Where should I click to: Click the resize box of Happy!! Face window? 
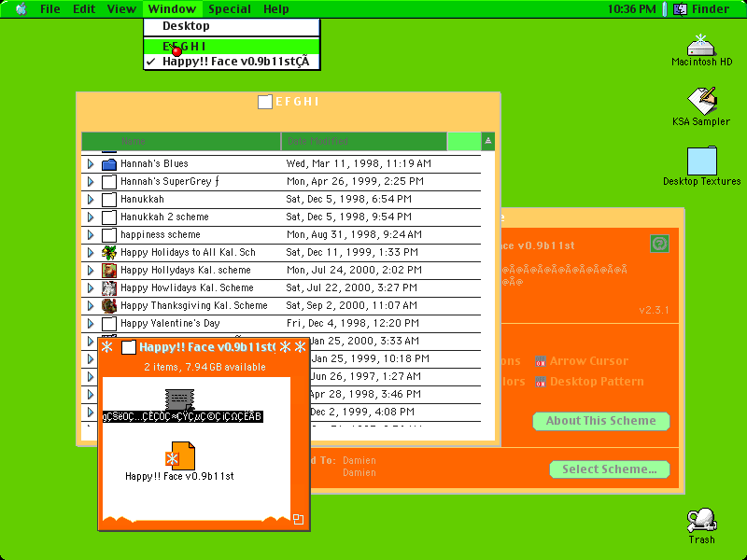(x=298, y=519)
